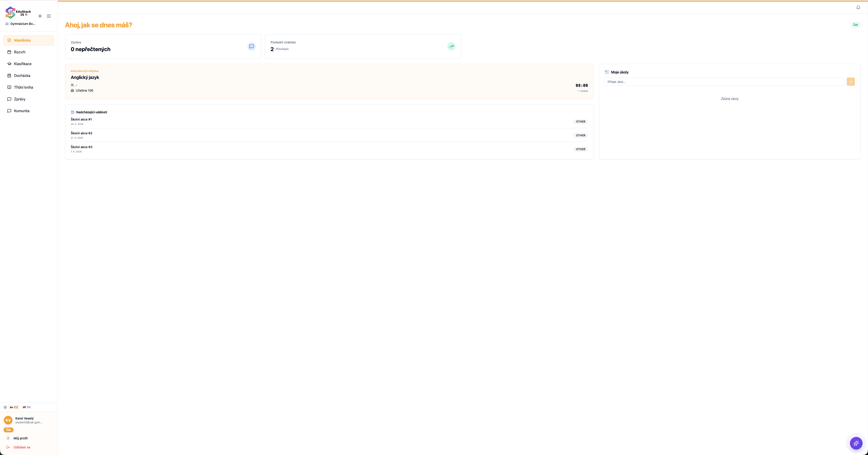The width and height of the screenshot is (868, 455).
Task: Click the 7. 6. 2026 event date
Action: click(x=76, y=152)
